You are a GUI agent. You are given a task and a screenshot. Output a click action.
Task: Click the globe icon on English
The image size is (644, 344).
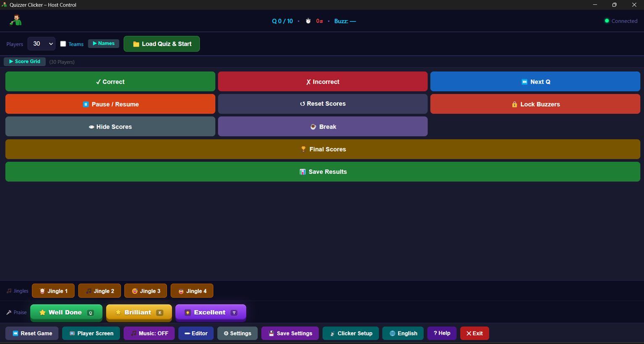(392, 334)
